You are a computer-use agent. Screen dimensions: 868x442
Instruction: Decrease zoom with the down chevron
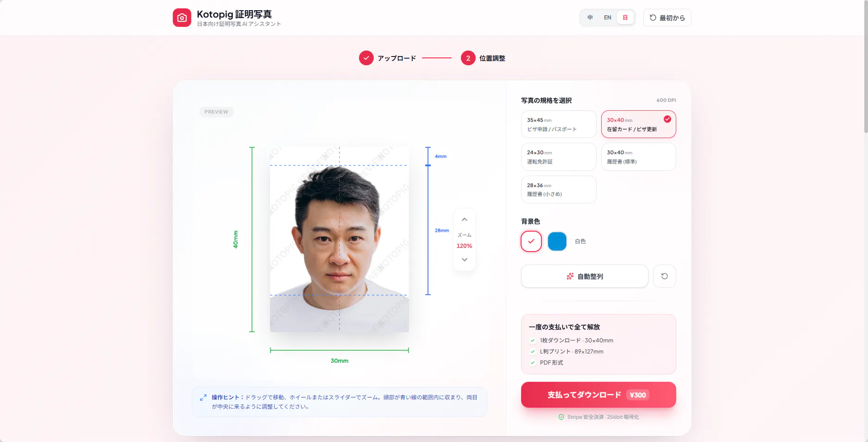point(465,259)
